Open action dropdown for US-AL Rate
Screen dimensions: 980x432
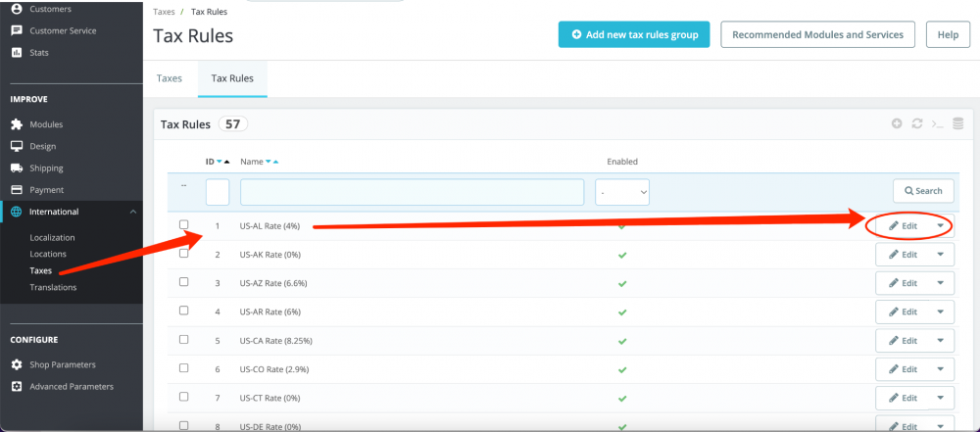click(941, 225)
